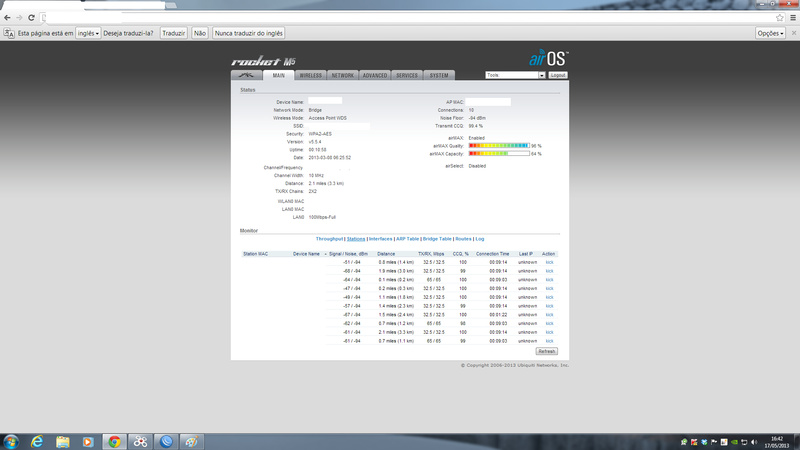Image resolution: width=800 pixels, height=450 pixels.
Task: Click the volume icon in system tray
Action: tap(754, 442)
